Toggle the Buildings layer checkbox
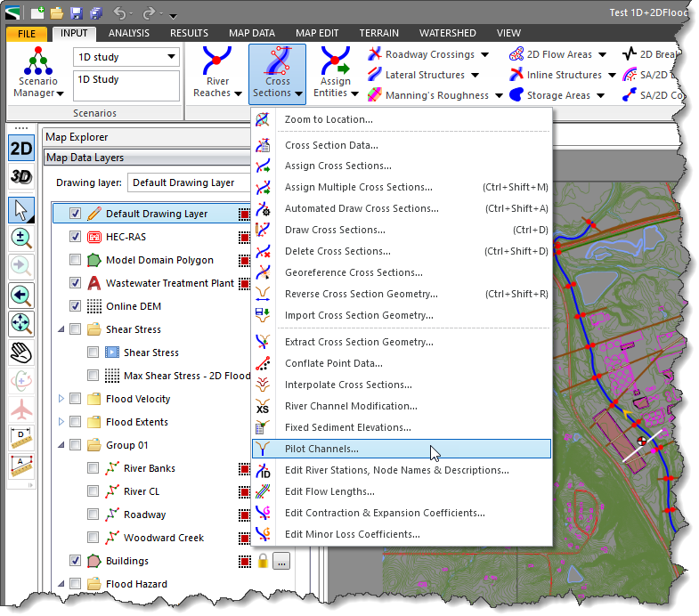Image resolution: width=699 pixels, height=616 pixels. 76,561
